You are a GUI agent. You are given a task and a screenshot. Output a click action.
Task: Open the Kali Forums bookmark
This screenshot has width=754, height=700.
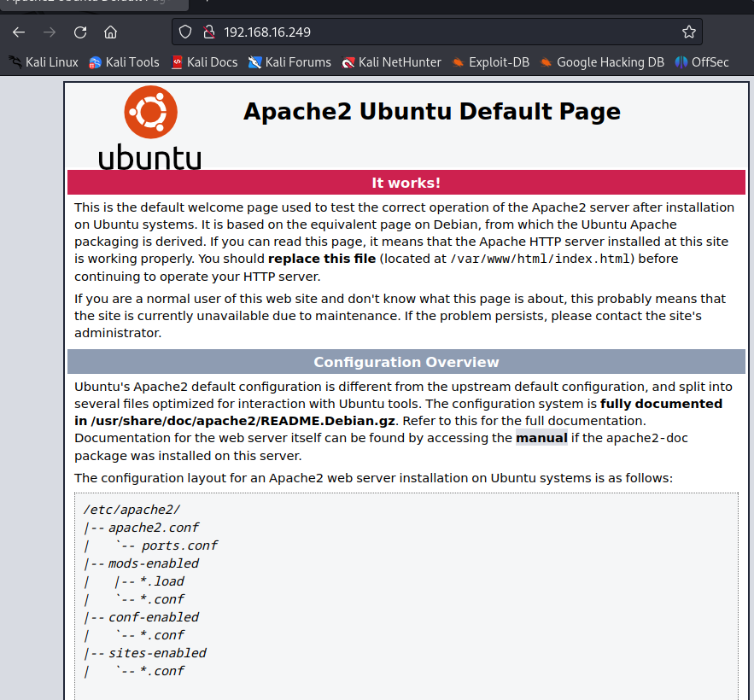click(289, 62)
